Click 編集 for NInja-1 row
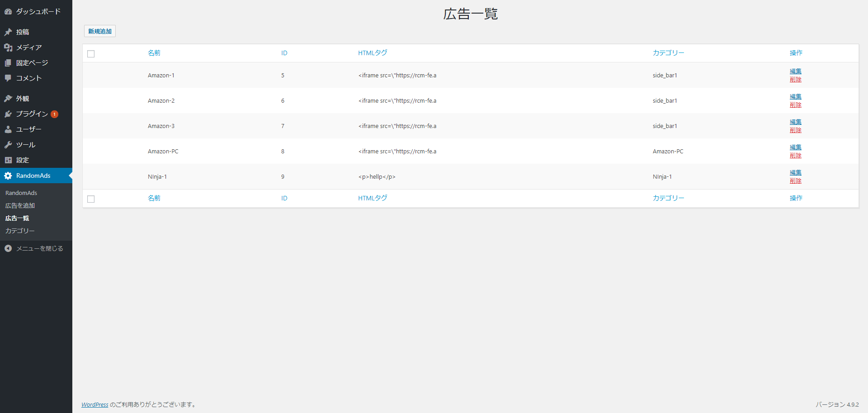The image size is (868, 413). (x=796, y=172)
